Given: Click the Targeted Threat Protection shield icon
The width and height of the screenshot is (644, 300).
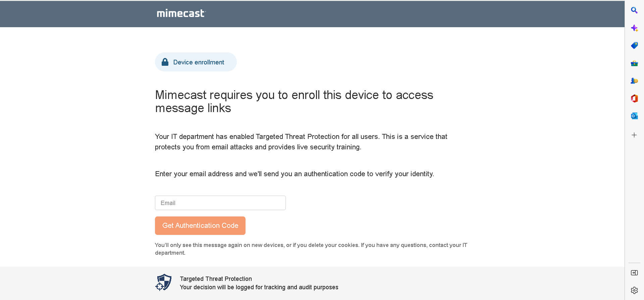Looking at the screenshot, I should coord(164,282).
